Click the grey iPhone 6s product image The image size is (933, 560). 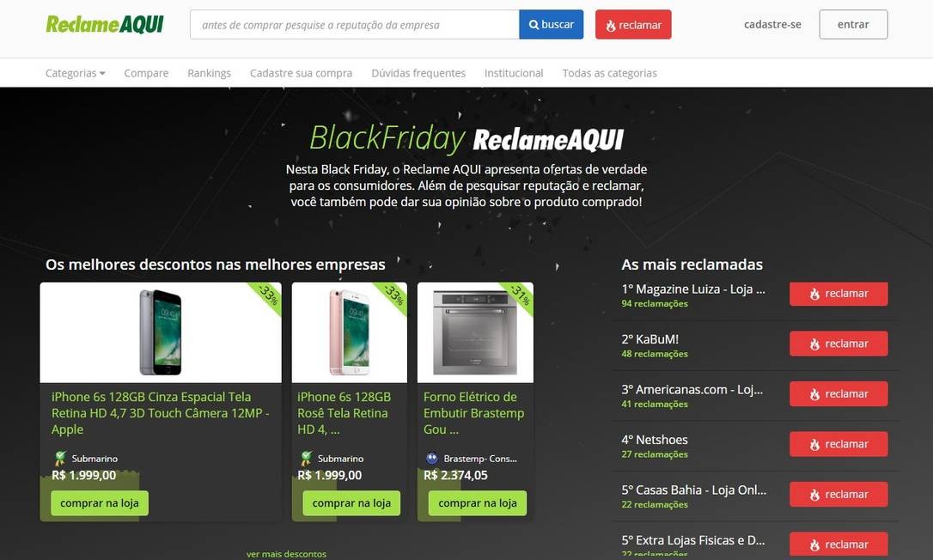click(161, 332)
